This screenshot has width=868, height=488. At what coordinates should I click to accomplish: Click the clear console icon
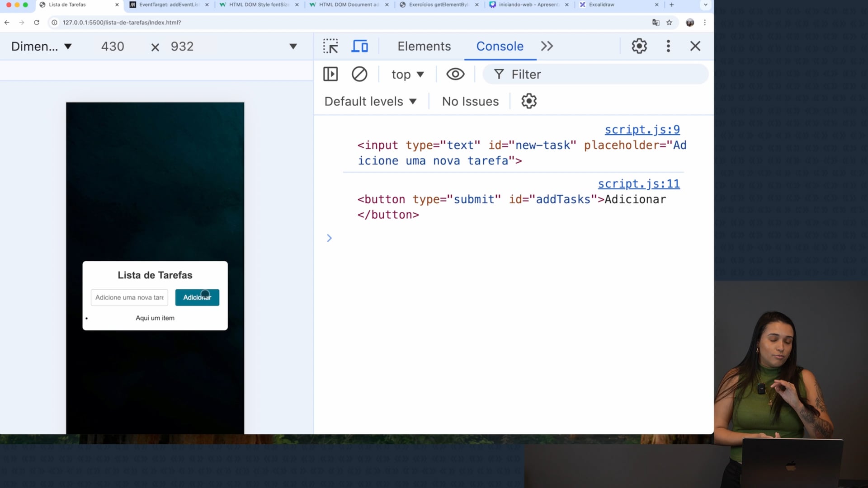click(359, 74)
